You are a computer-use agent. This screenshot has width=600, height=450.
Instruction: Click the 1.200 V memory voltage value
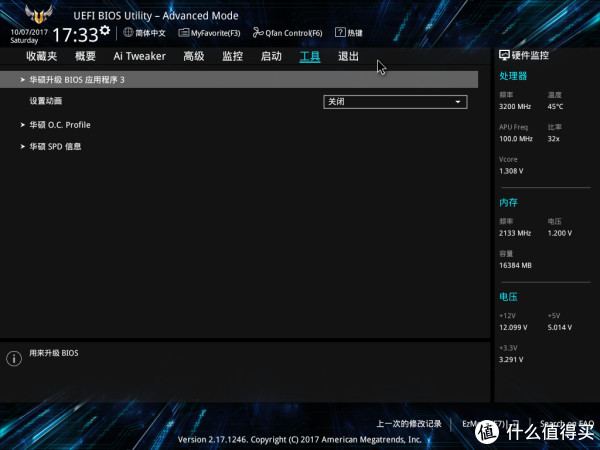coord(559,233)
